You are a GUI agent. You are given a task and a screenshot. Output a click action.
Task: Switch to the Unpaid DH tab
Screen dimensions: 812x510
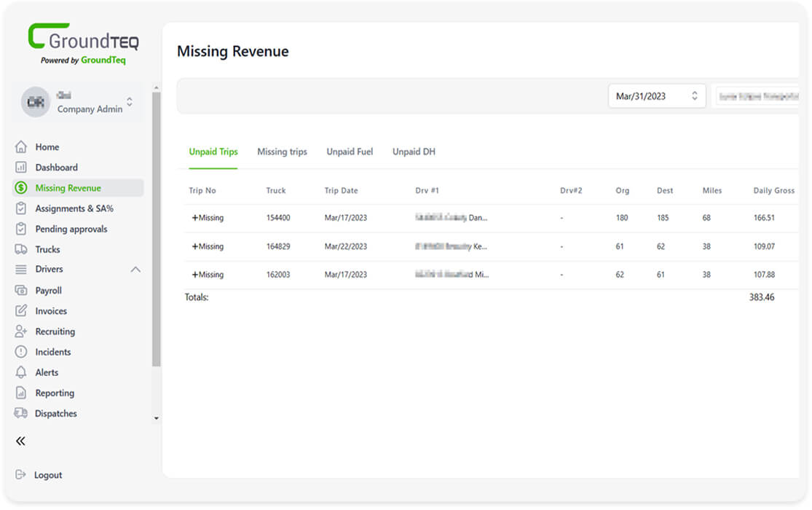[x=414, y=152]
